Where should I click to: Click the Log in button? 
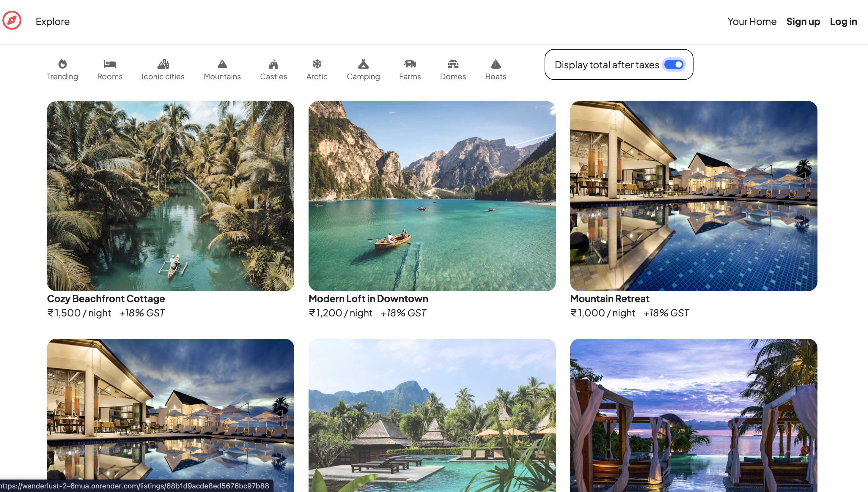tap(843, 21)
